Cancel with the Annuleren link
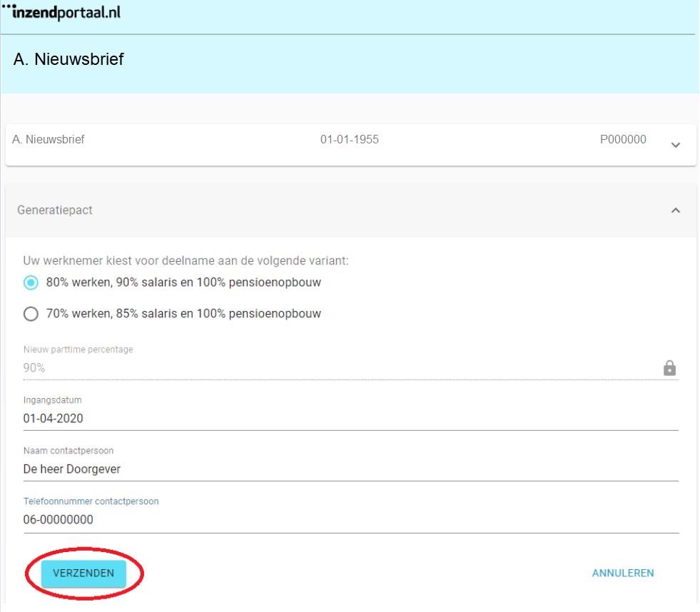 point(623,573)
